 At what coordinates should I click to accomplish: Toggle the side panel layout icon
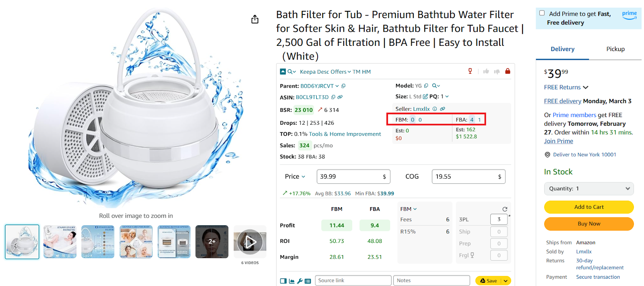tap(283, 281)
